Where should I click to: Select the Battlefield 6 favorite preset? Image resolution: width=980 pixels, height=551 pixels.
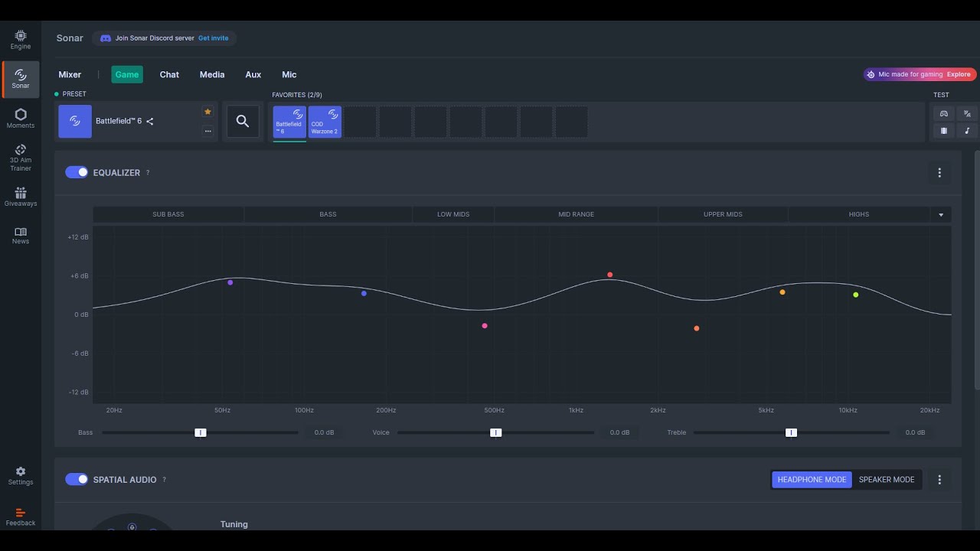point(289,122)
